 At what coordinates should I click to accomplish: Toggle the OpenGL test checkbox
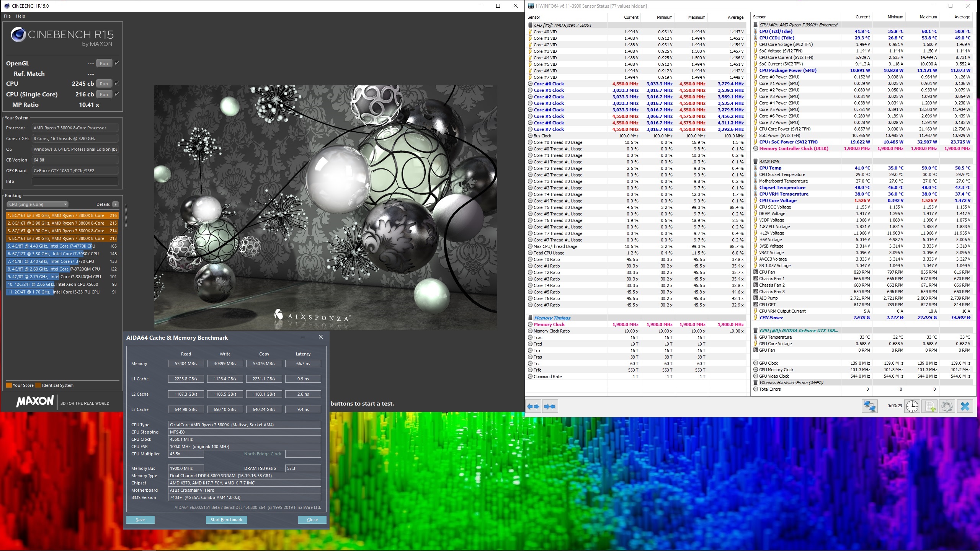click(x=117, y=63)
